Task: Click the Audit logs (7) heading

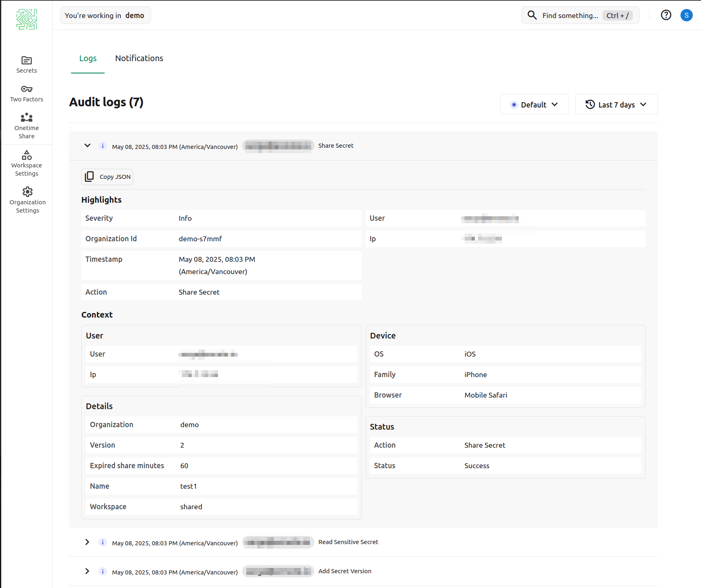Action: pos(106,102)
